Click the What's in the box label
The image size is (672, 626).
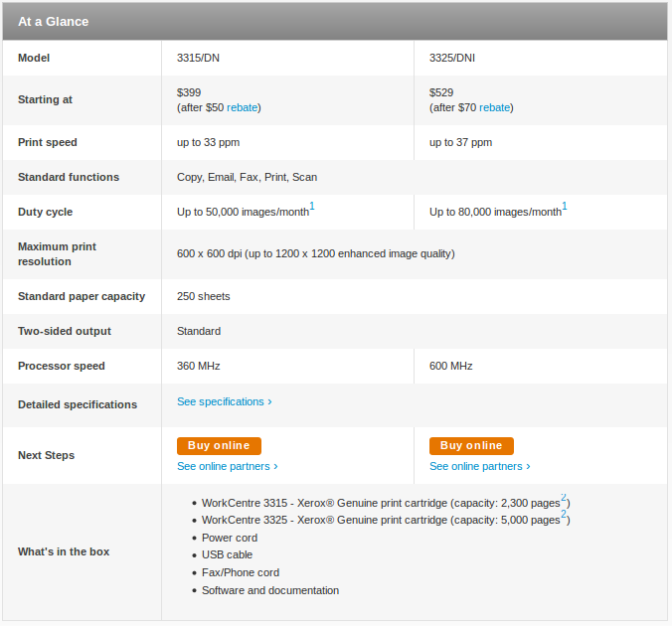coord(64,551)
